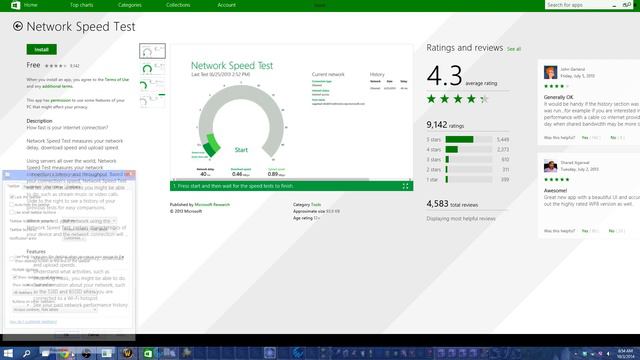Viewport: 640px width, 360px height.
Task: Mark the Awesome! review helpful: Yes
Action: [585, 231]
